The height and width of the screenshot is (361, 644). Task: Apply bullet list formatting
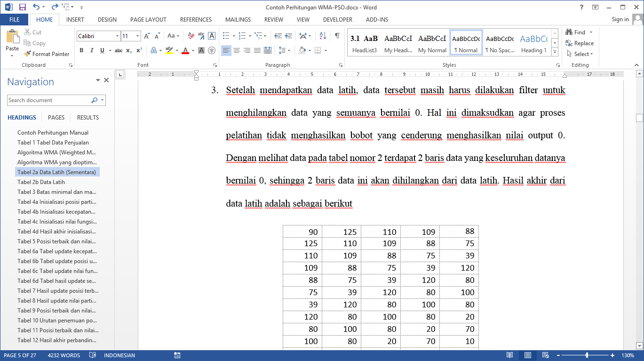[226, 36]
